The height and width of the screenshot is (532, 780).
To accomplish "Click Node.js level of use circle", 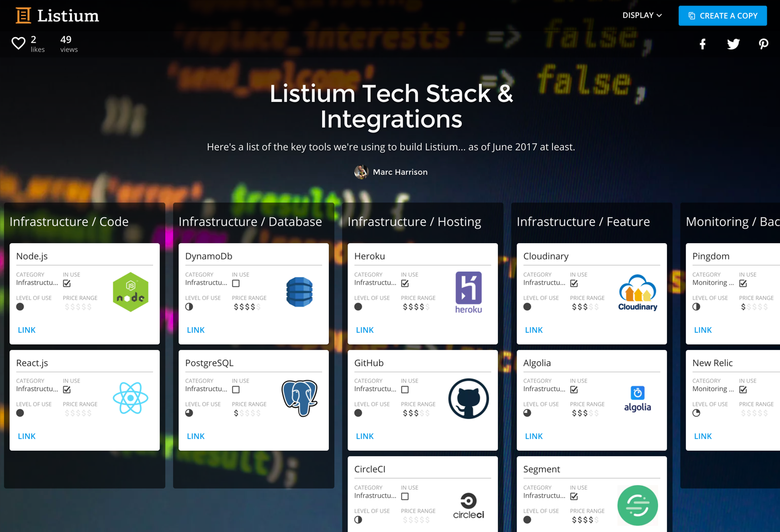I will point(20,307).
